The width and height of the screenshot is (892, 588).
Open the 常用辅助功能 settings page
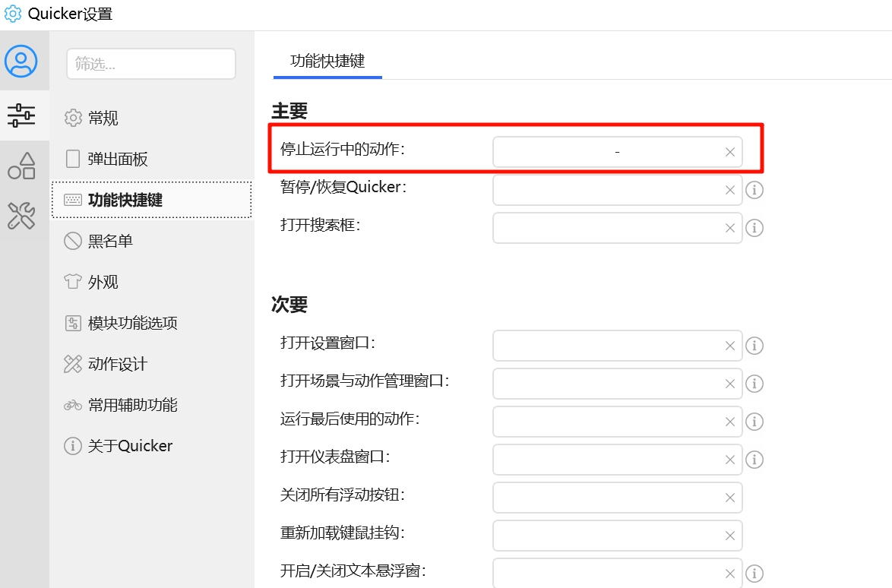click(151, 405)
